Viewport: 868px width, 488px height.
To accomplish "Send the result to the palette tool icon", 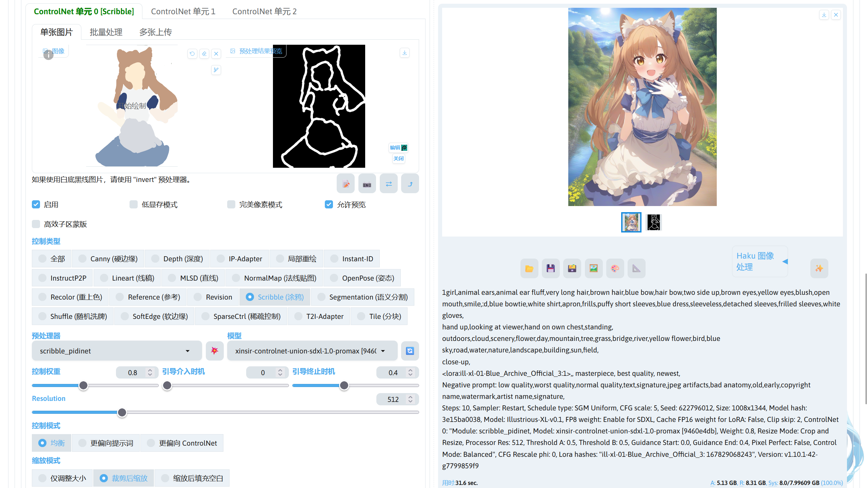I will click(615, 268).
